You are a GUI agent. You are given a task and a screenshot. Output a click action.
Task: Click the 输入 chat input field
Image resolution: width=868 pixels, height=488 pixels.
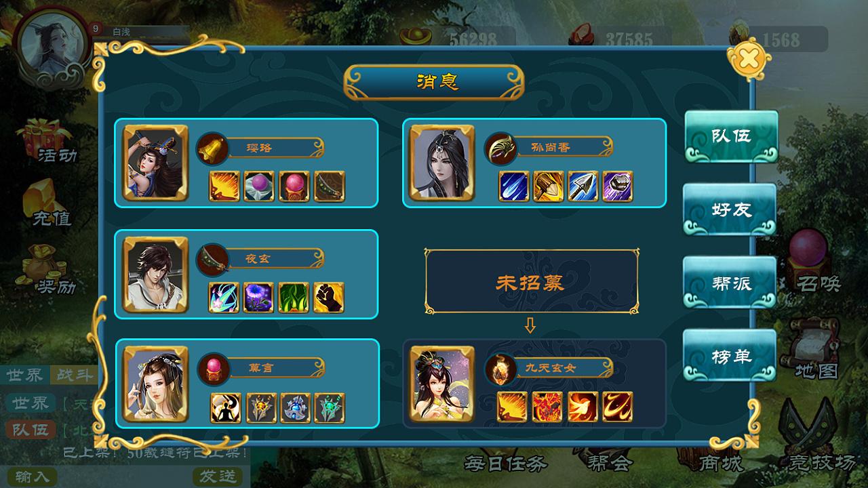[x=33, y=476]
